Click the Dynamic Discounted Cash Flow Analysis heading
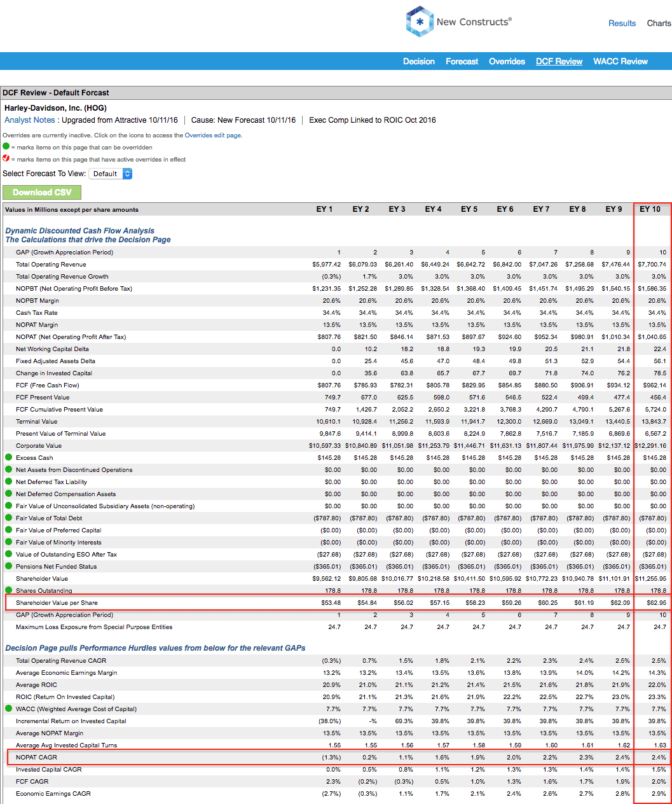672x804 pixels. tap(80, 231)
